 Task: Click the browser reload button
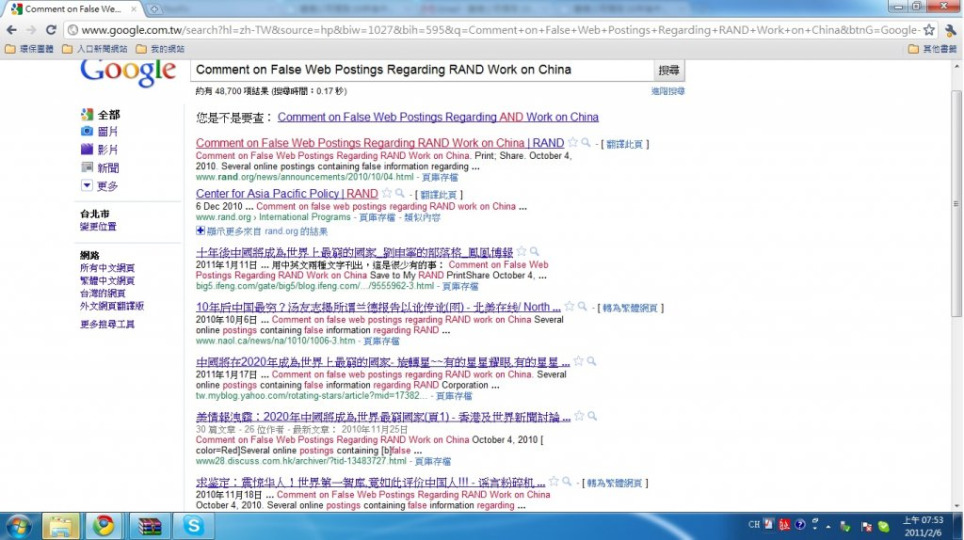click(50, 30)
